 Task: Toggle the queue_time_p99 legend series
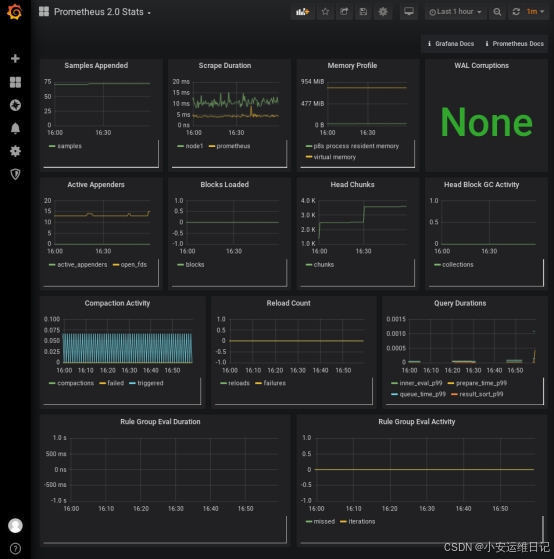422,394
